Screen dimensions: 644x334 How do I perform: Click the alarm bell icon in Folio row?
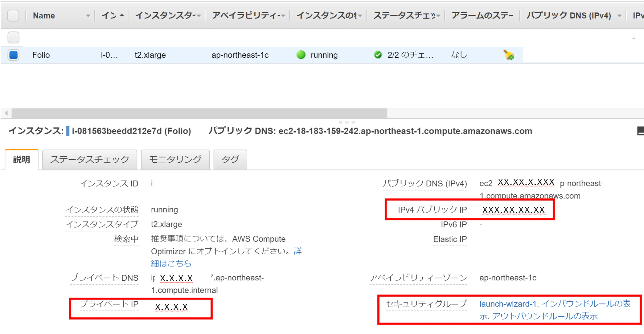[508, 55]
